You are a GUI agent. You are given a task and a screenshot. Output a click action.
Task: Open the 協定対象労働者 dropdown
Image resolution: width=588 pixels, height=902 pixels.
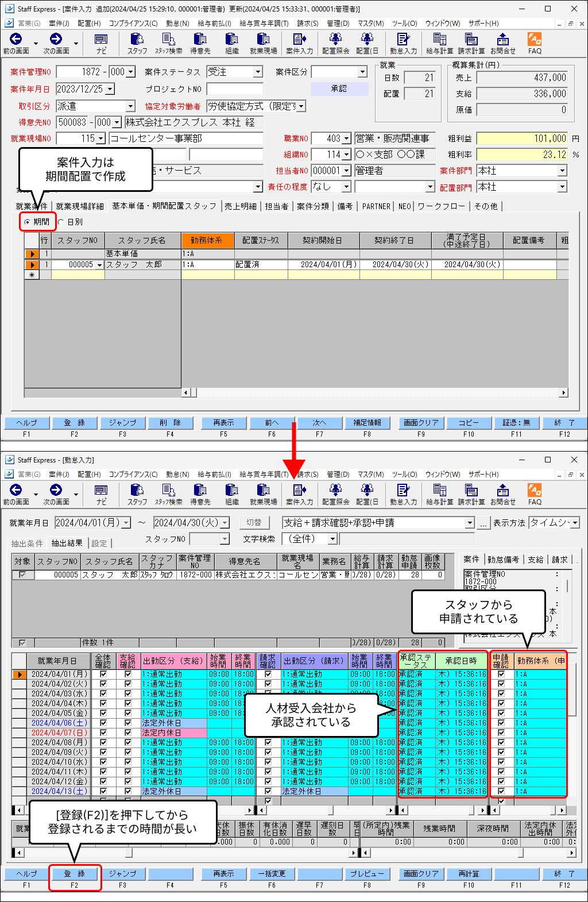(301, 106)
